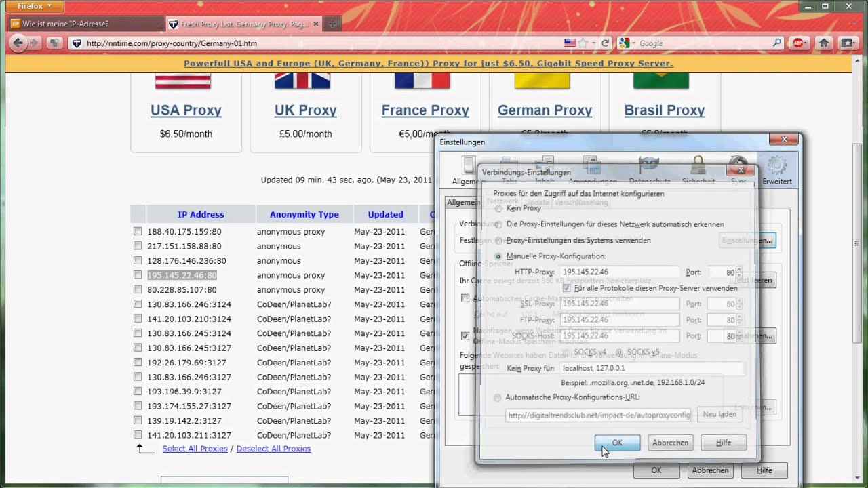Tick the checkbox for 195.145.22.46:80
The image size is (868, 488).
click(138, 275)
